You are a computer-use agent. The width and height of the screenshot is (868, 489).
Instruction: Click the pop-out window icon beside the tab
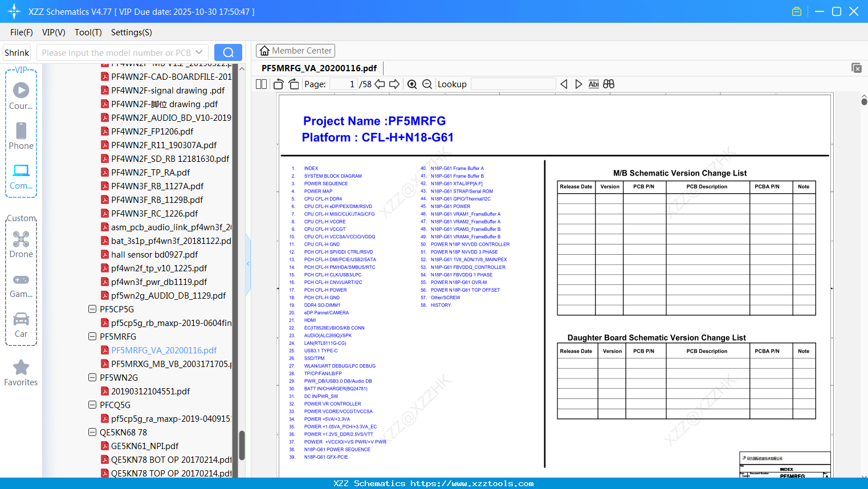pyautogui.click(x=857, y=68)
